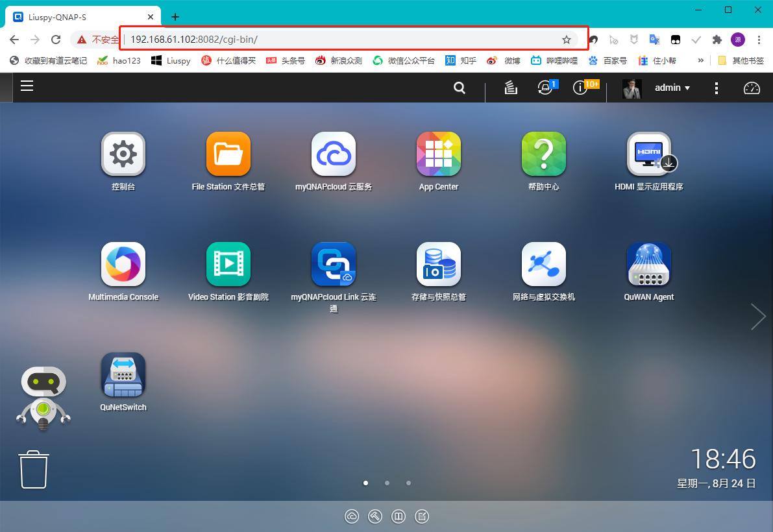Open the QTS main menu hamburger

coord(27,86)
